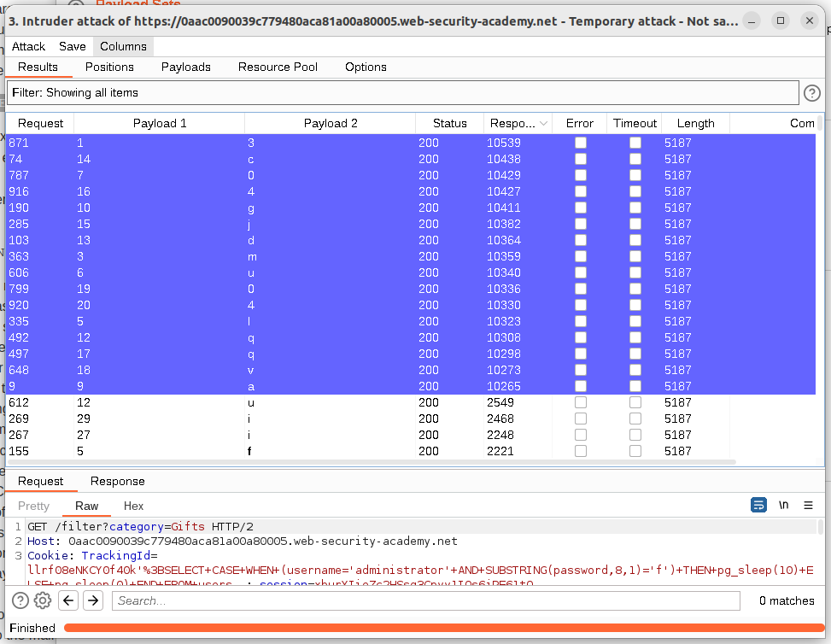Open the Save menu
The image size is (831, 644).
point(72,47)
